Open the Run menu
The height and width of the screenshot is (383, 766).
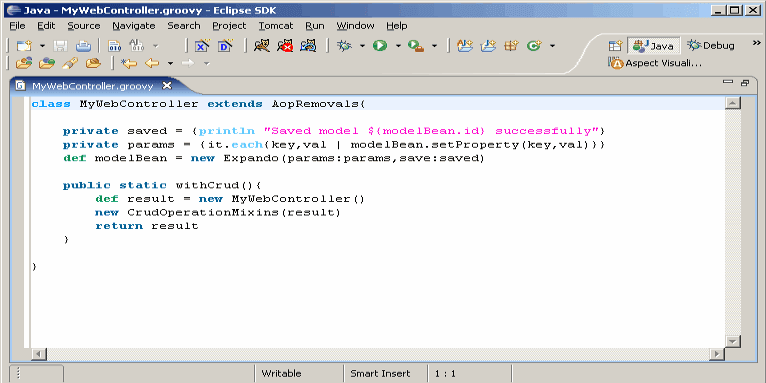point(315,26)
